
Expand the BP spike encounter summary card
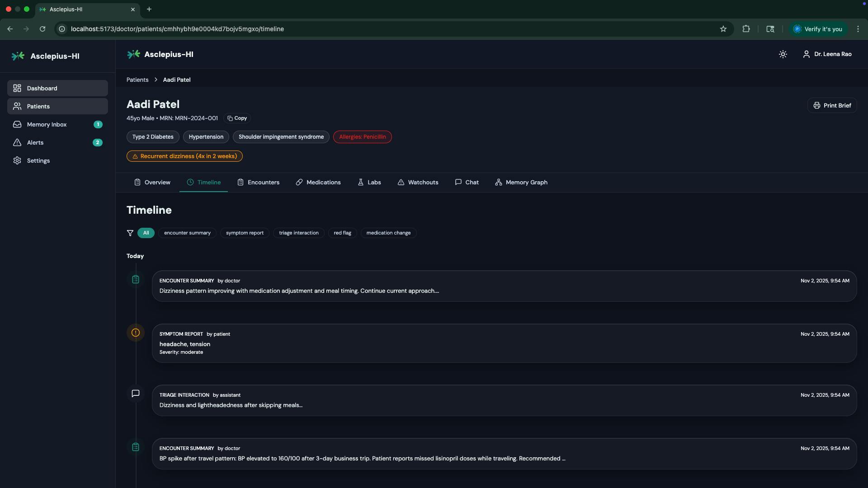(x=504, y=454)
